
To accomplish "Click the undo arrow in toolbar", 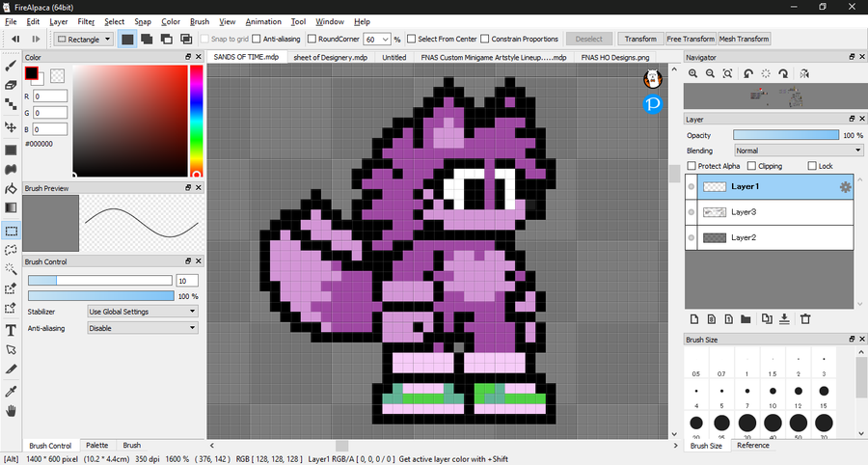I will pyautogui.click(x=15, y=40).
